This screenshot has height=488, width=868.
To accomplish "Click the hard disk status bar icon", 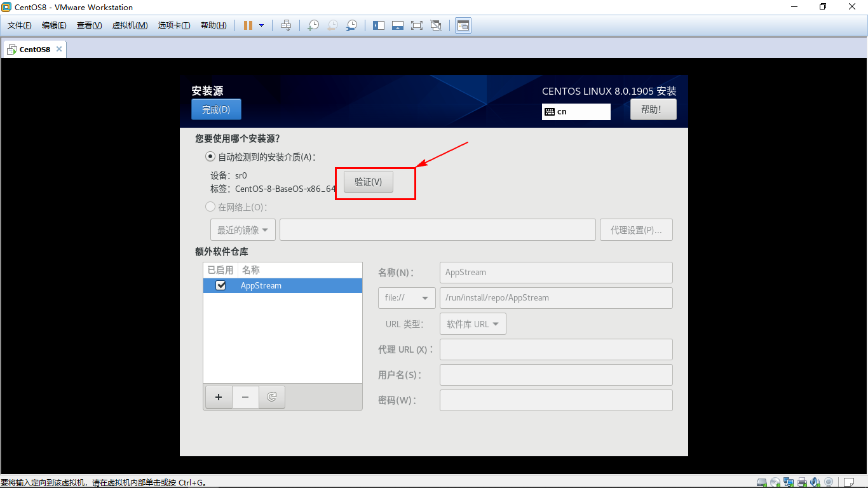I will (762, 482).
